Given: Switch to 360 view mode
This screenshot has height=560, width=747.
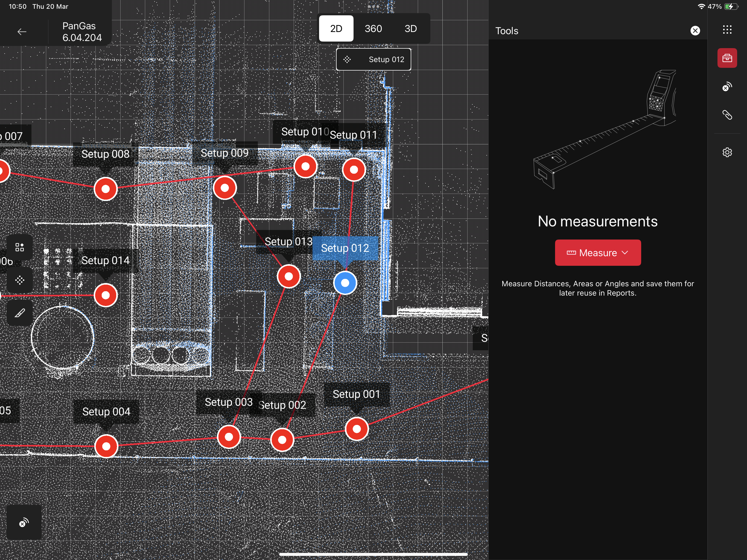Looking at the screenshot, I should (x=373, y=29).
